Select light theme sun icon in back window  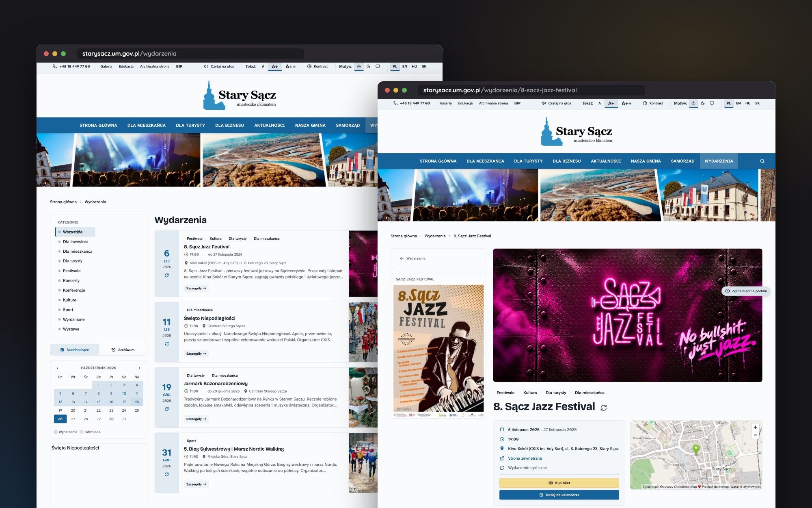(359, 66)
